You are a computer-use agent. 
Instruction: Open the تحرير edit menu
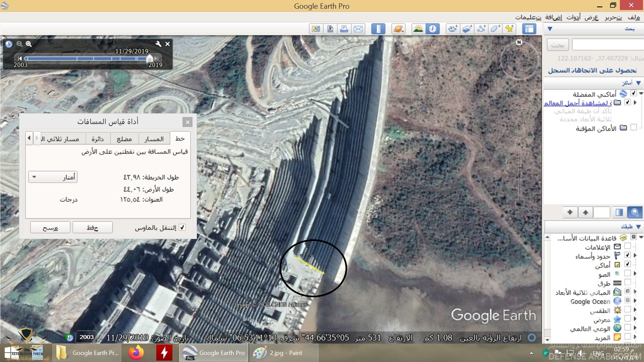coord(613,17)
